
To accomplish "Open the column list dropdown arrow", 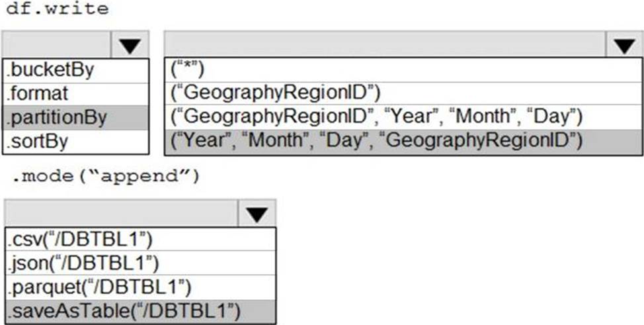I will (624, 45).
